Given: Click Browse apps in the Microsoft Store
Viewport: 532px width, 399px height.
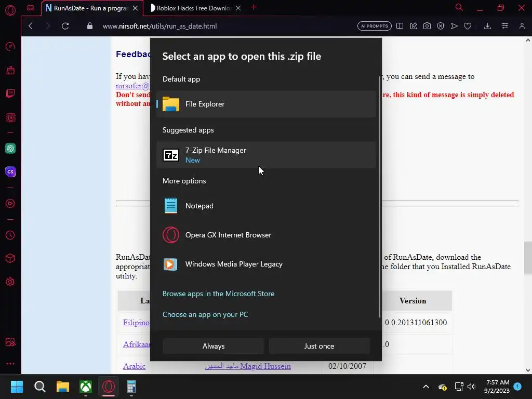Looking at the screenshot, I should click(219, 294).
